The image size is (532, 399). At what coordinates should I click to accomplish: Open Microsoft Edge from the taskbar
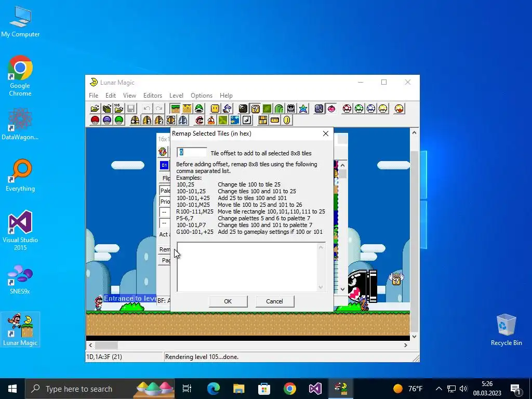214,389
